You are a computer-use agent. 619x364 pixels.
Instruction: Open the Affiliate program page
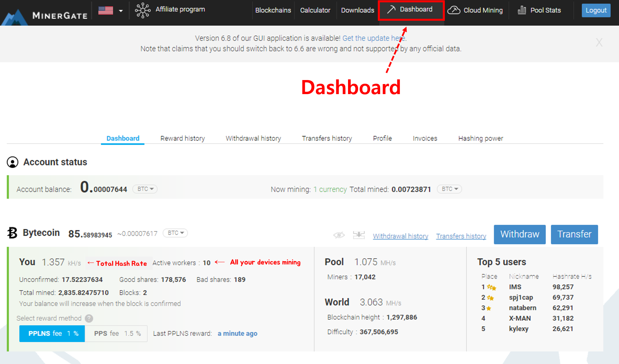tap(180, 9)
